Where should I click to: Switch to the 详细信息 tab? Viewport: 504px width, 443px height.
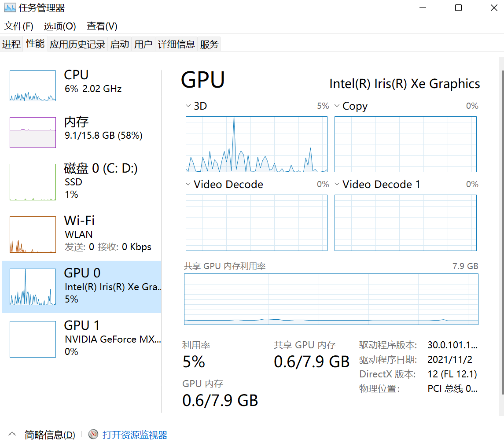coord(176,44)
